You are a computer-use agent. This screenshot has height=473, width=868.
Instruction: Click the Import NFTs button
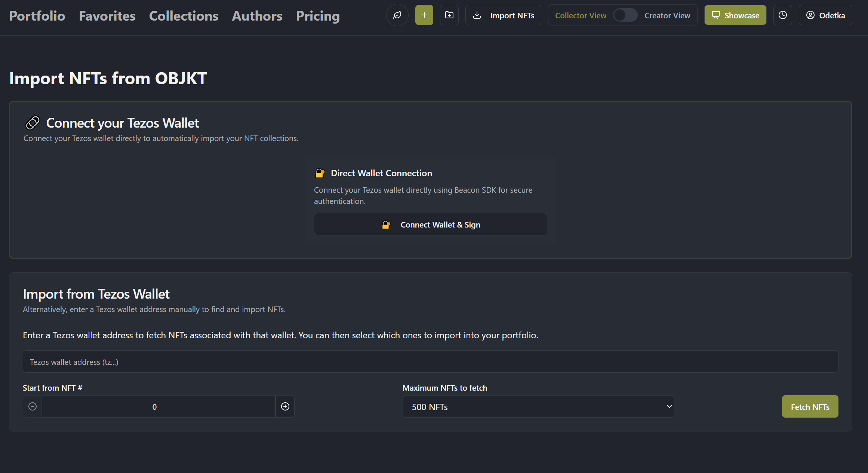[x=503, y=15]
